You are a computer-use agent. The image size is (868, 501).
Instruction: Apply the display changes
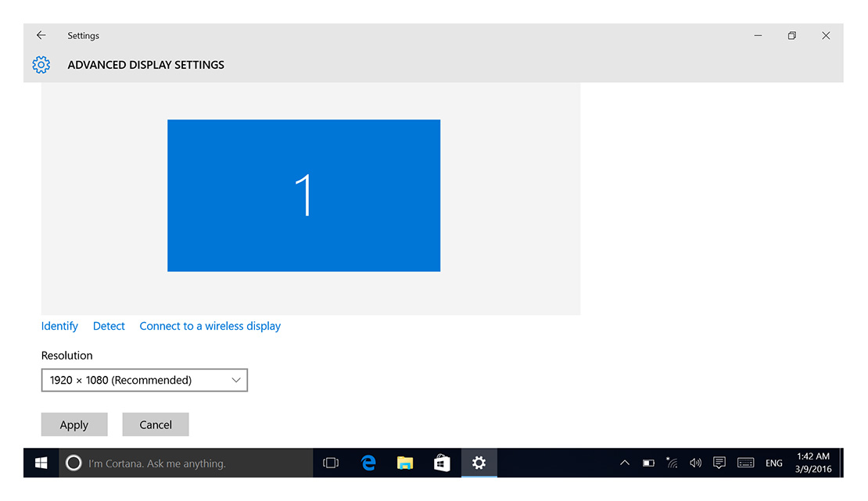click(x=74, y=424)
